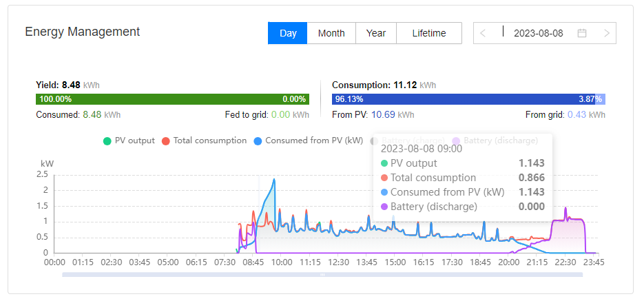
Task: Click the Energy Management heading
Action: pyautogui.click(x=83, y=32)
